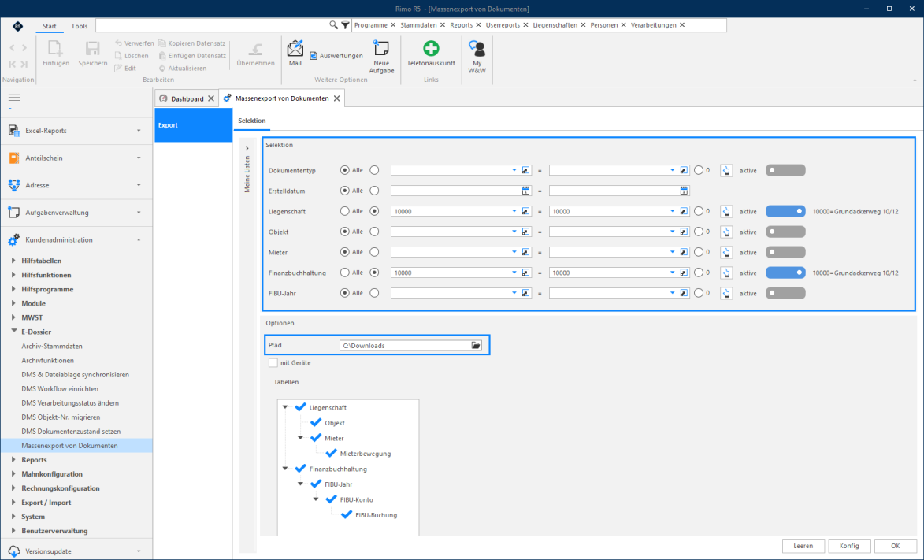The height and width of the screenshot is (560, 924).
Task: Collapse the Finanzbuchhaltung node in Tabellen tree
Action: point(285,469)
